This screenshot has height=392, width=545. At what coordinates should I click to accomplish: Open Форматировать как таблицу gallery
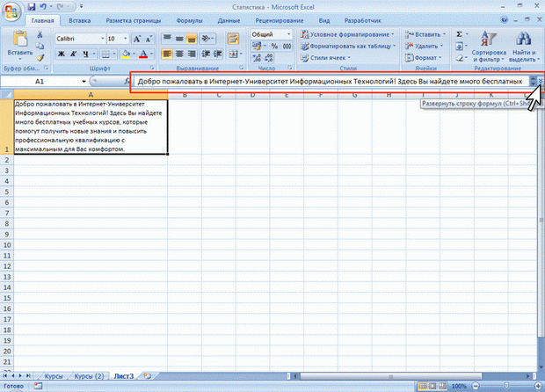[348, 46]
